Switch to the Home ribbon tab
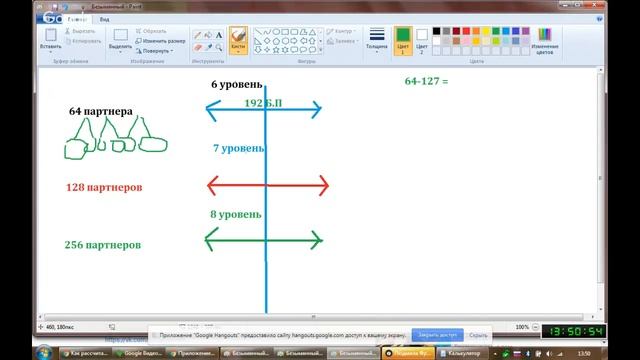 coord(77,19)
